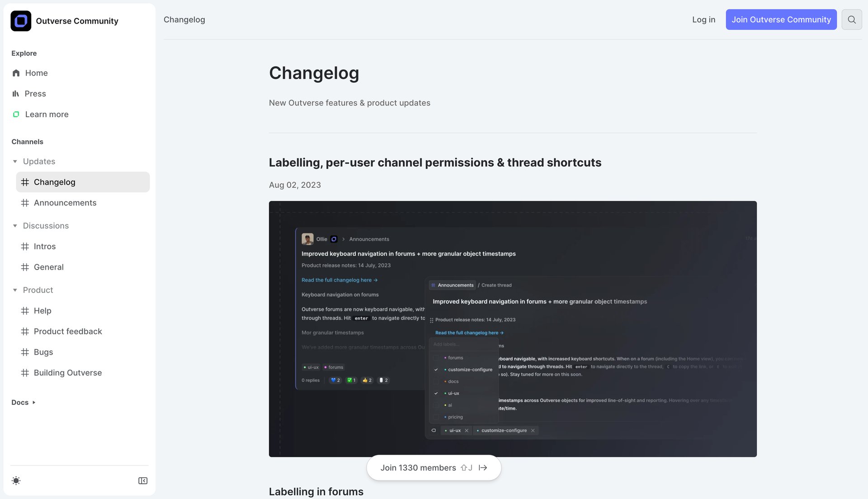Click the green Learn more icon
This screenshot has width=868, height=499.
16,114
